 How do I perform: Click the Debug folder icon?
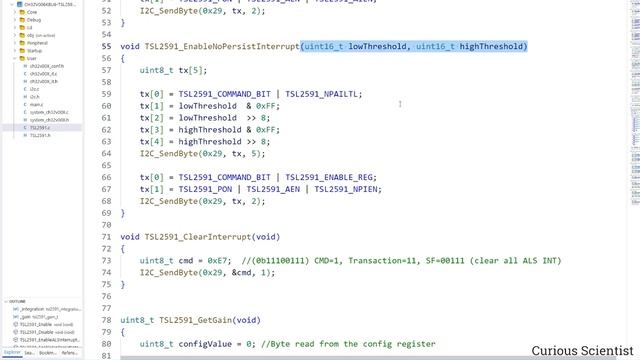click(x=22, y=20)
